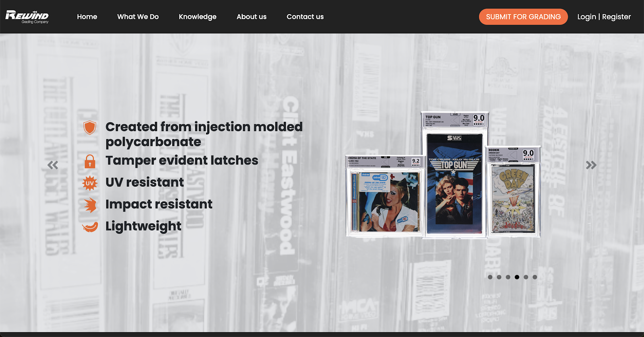Click 'Created from injection molded polycarbonate' text

click(204, 134)
